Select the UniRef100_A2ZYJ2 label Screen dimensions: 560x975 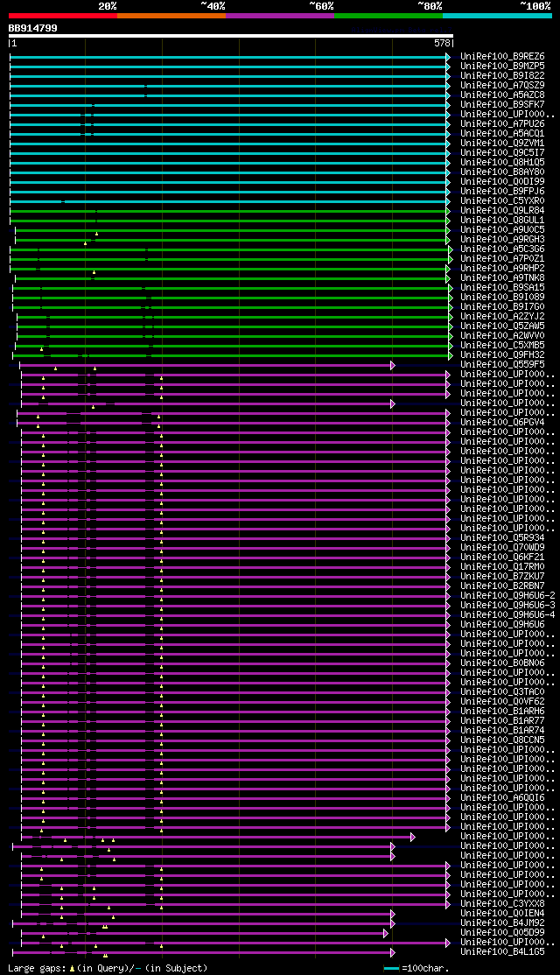503,317
